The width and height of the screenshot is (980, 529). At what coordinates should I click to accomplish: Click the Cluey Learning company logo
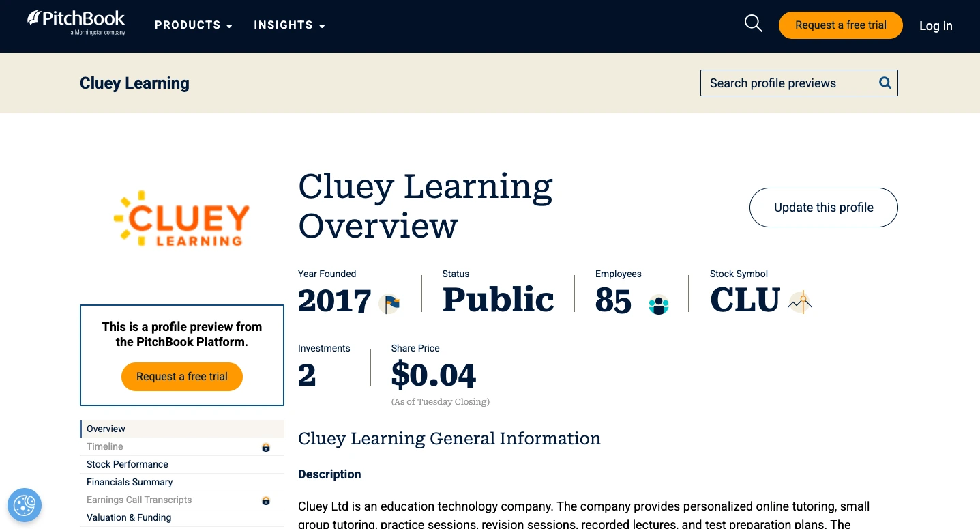pyautogui.click(x=181, y=218)
